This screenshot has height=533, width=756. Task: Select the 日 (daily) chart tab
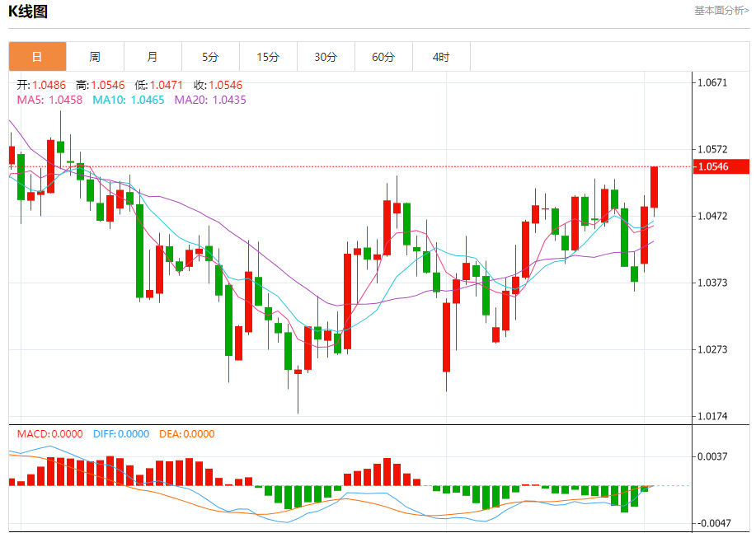[x=38, y=57]
